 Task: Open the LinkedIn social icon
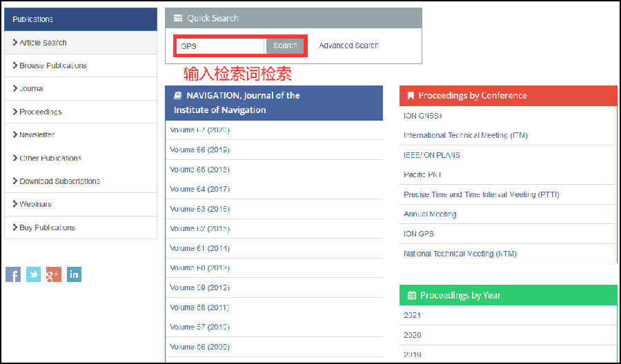tap(74, 274)
